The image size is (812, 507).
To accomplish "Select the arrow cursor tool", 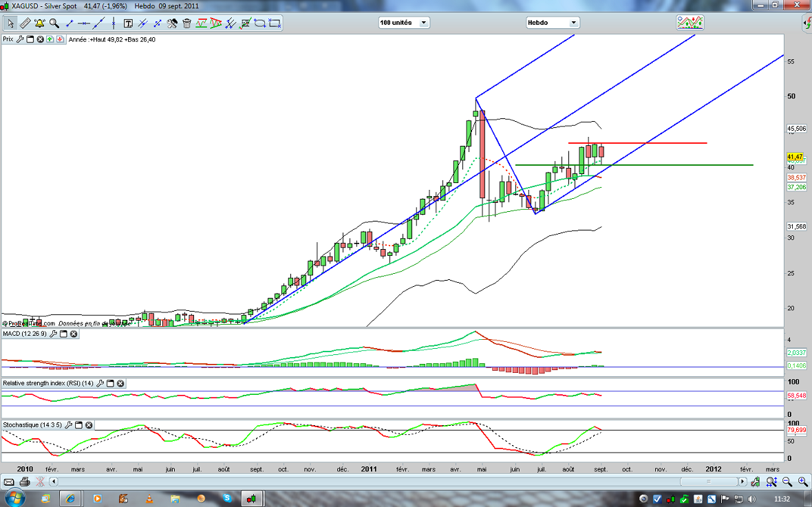I will click(10, 23).
